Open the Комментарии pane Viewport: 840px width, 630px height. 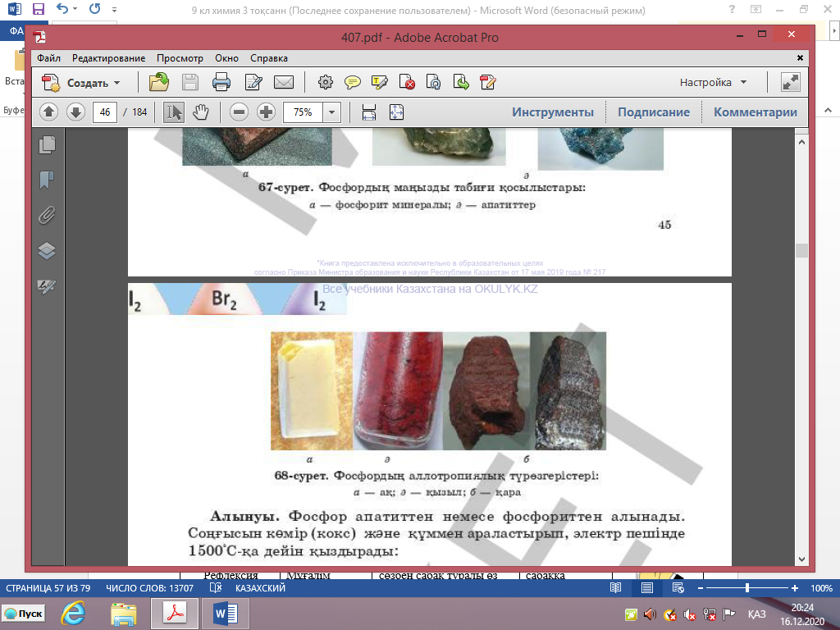(x=756, y=112)
